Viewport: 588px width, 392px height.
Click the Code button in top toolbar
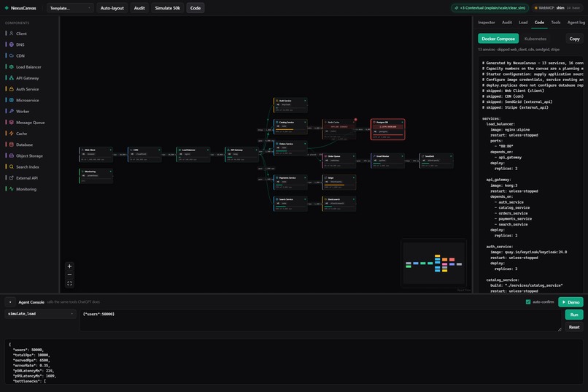pos(196,8)
